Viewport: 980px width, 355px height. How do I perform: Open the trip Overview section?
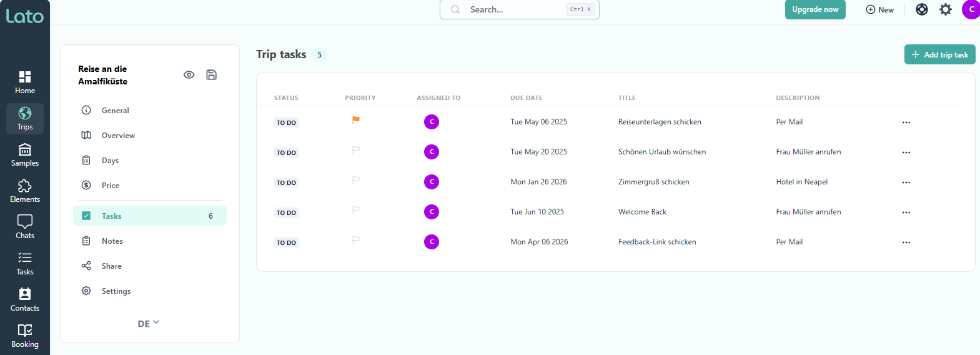click(118, 136)
